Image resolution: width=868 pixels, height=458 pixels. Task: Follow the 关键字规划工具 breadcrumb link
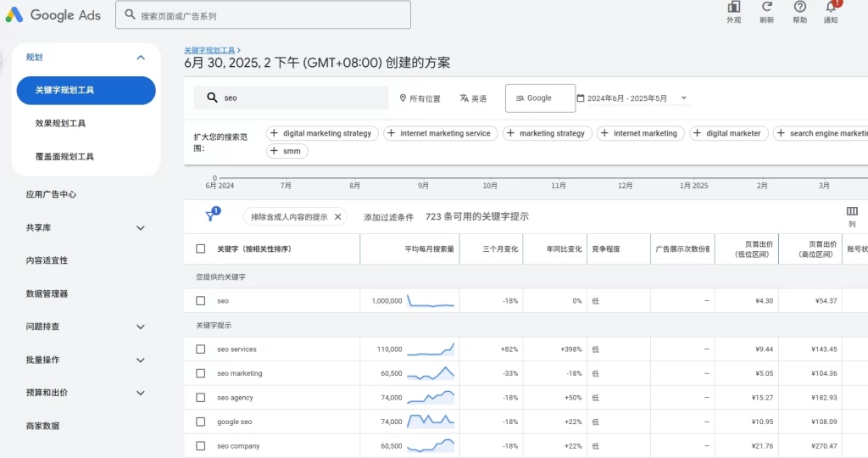(x=210, y=50)
